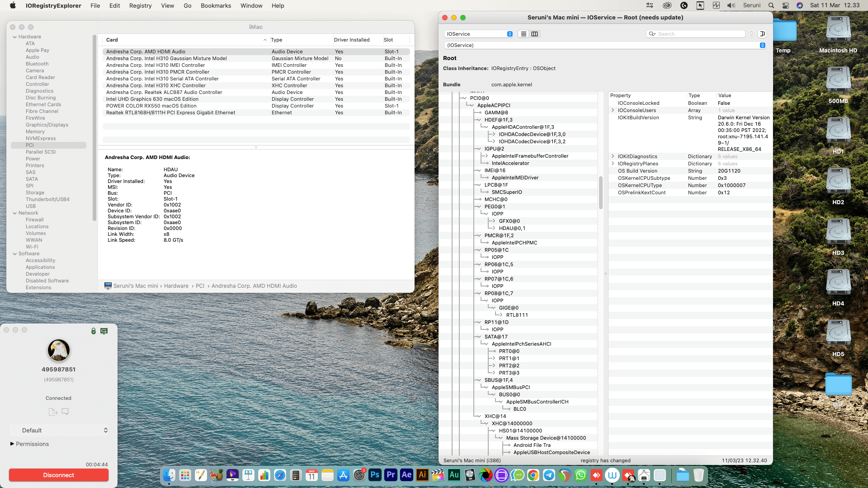
Task: Toggle the inspector sidebar button in IORegistryExplorer
Action: [x=762, y=34]
